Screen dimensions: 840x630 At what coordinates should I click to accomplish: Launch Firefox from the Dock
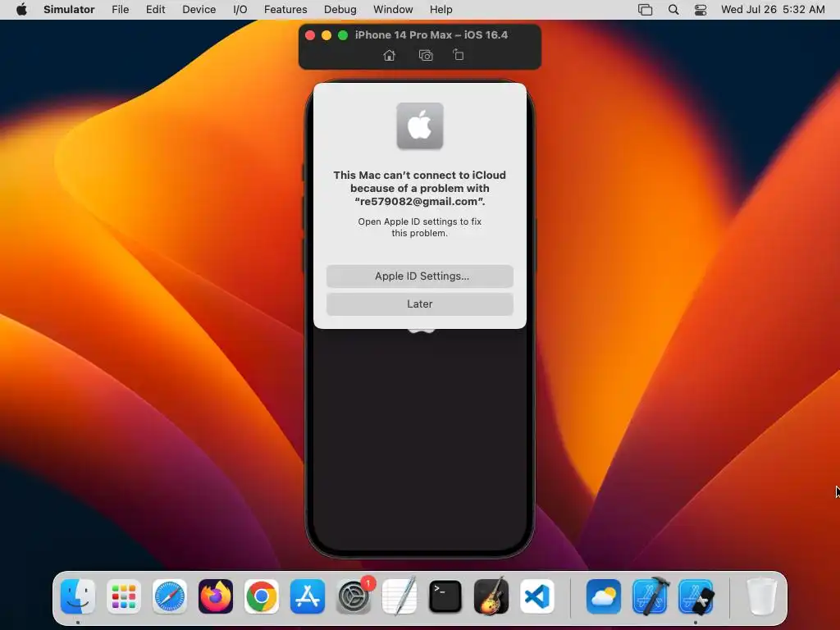click(216, 596)
